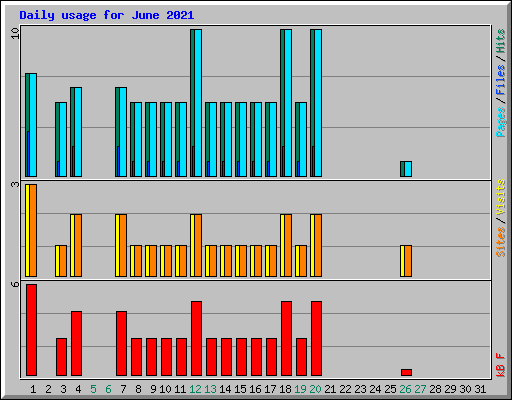Select day label 21 on the x-axis
The width and height of the screenshot is (512, 400).
click(x=330, y=389)
